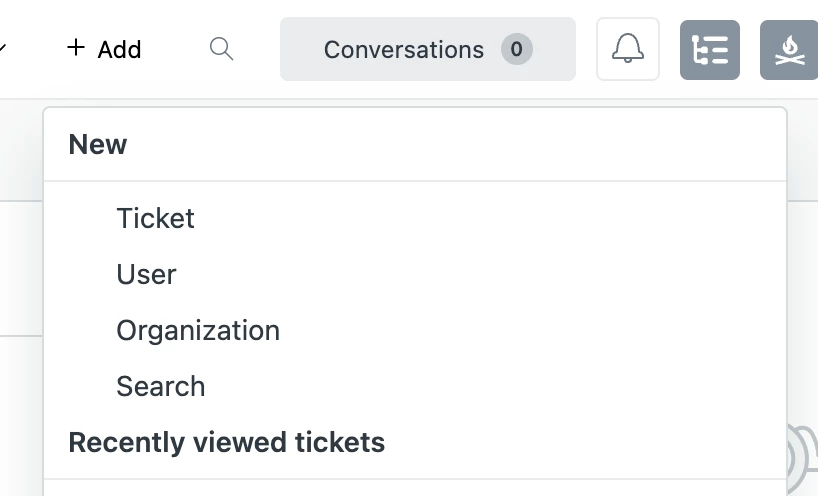
Task: Click empty header space between Add and search
Action: [x=175, y=49]
